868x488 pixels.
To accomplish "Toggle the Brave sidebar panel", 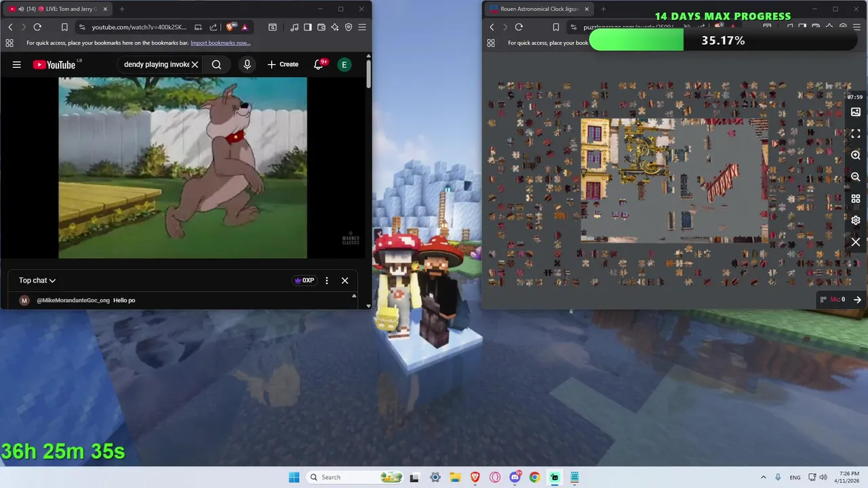I will (x=308, y=27).
